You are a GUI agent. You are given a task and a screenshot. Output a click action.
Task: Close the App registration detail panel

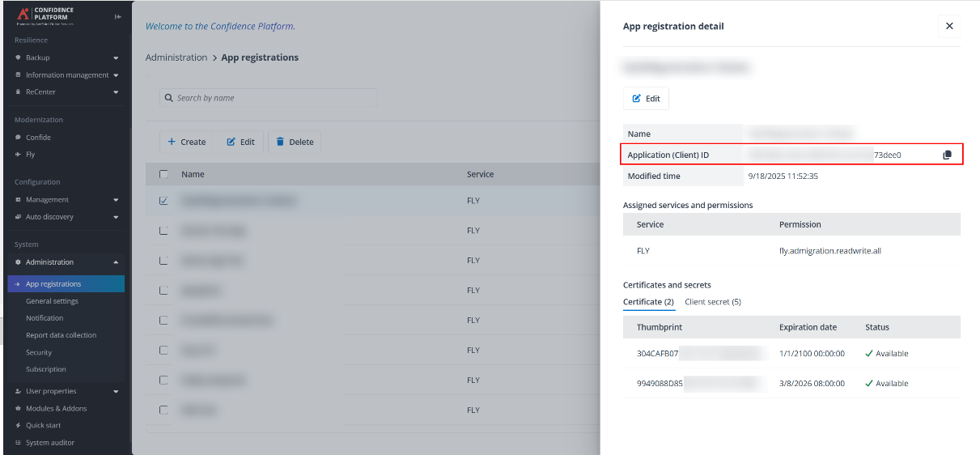(949, 26)
